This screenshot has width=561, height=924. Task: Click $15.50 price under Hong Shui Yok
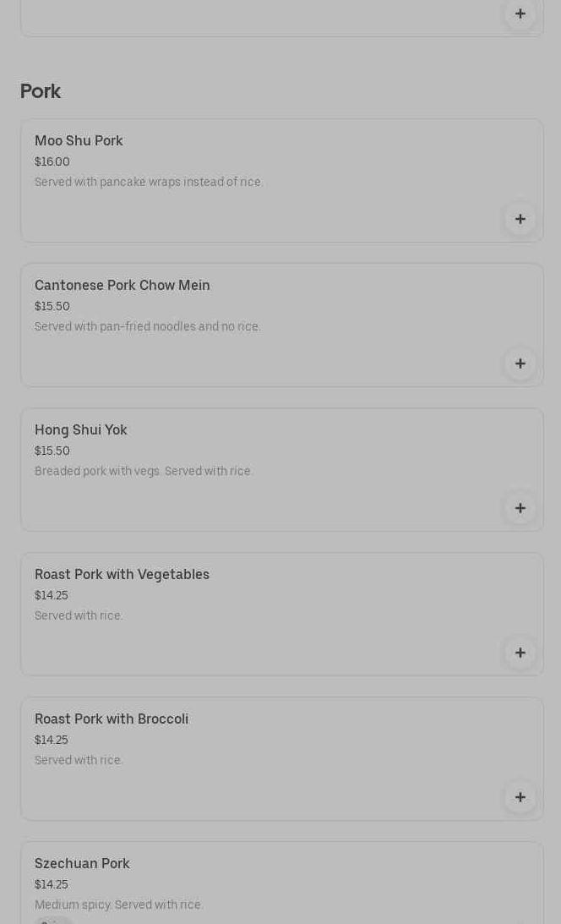tap(52, 451)
